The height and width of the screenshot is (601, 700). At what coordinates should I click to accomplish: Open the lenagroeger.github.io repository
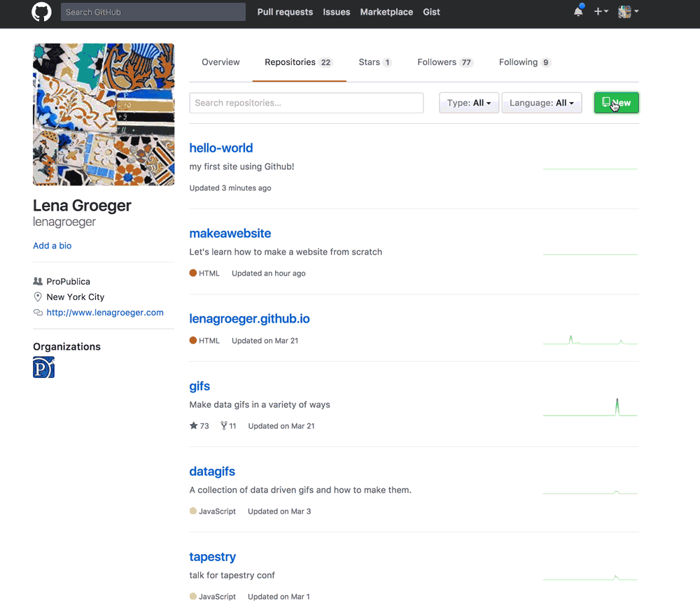pos(249,318)
